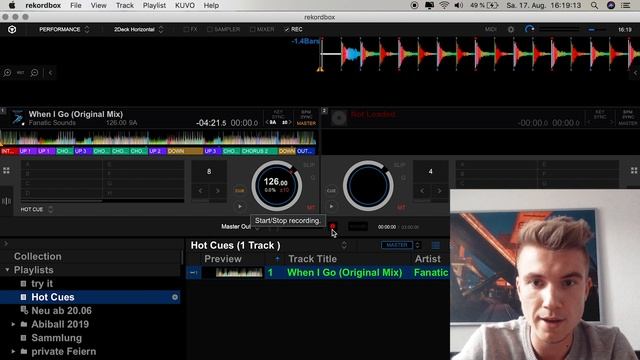Image resolution: width=640 pixels, height=360 pixels.
Task: Open the File menu
Action: point(76,5)
